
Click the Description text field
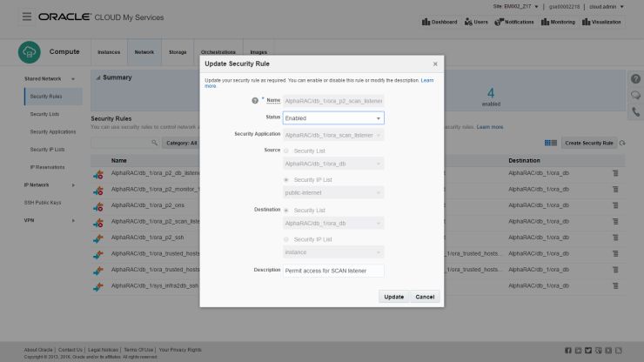(x=333, y=271)
